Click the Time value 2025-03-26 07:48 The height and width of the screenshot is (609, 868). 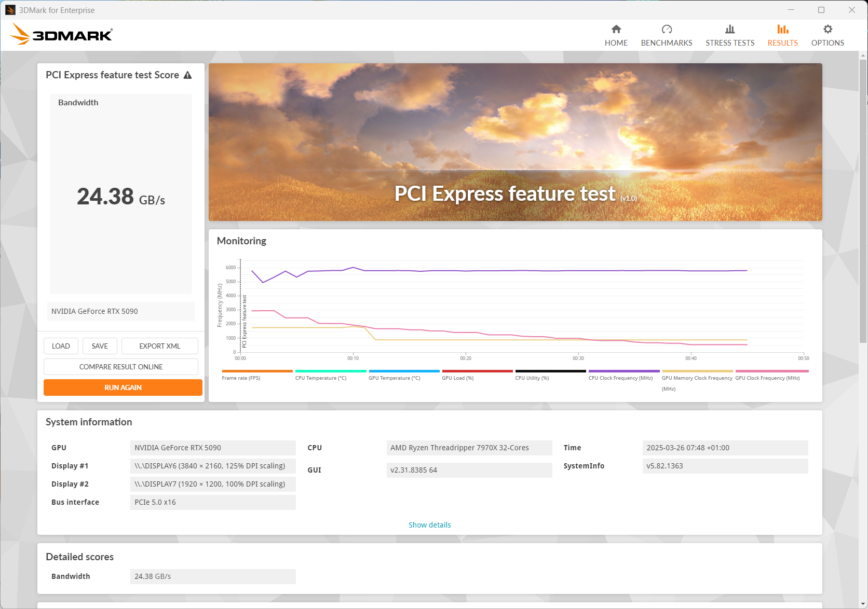pos(725,448)
